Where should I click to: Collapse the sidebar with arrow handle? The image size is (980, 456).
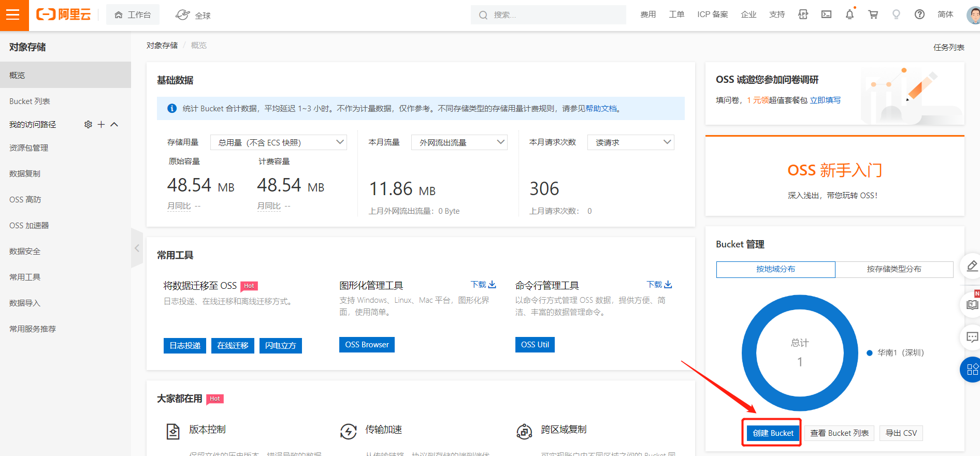[x=137, y=248]
